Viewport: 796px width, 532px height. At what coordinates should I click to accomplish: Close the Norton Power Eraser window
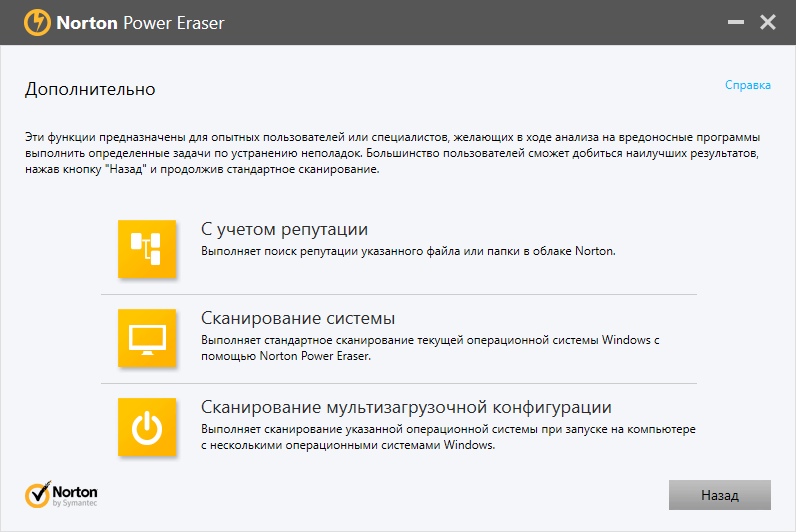pos(768,22)
